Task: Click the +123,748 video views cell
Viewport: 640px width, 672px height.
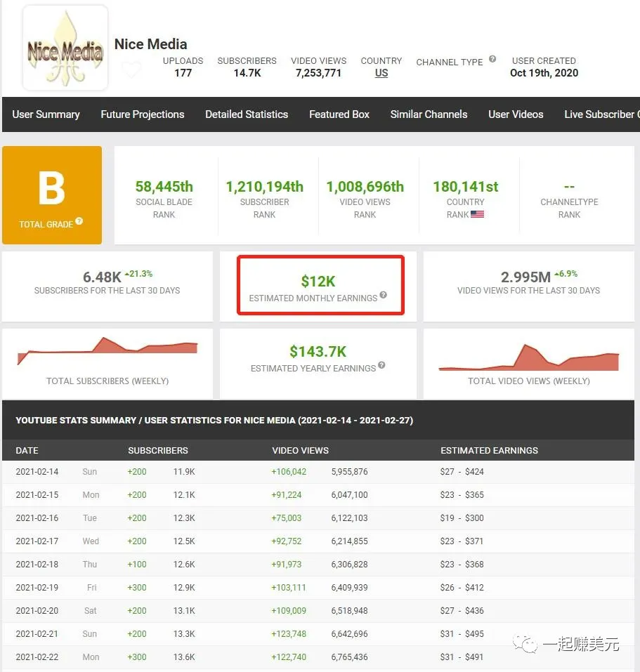Action: pyautogui.click(x=289, y=634)
